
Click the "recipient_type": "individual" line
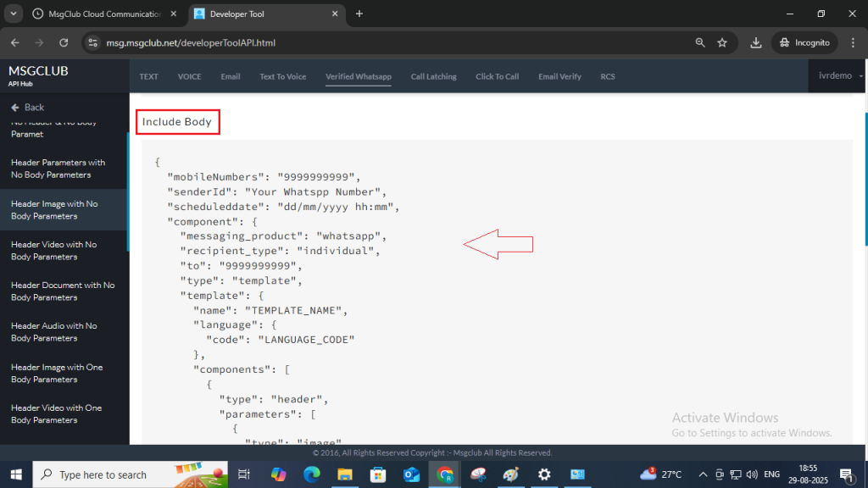(280, 251)
